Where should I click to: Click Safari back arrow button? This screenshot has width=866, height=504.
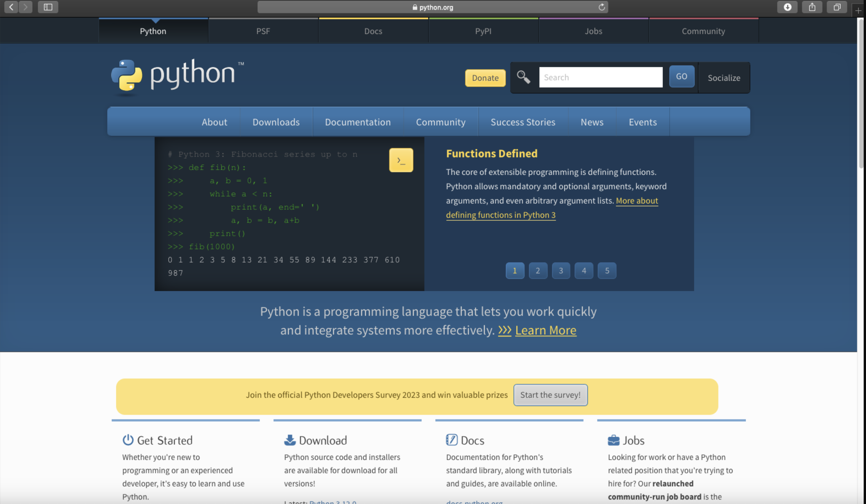pyautogui.click(x=11, y=7)
